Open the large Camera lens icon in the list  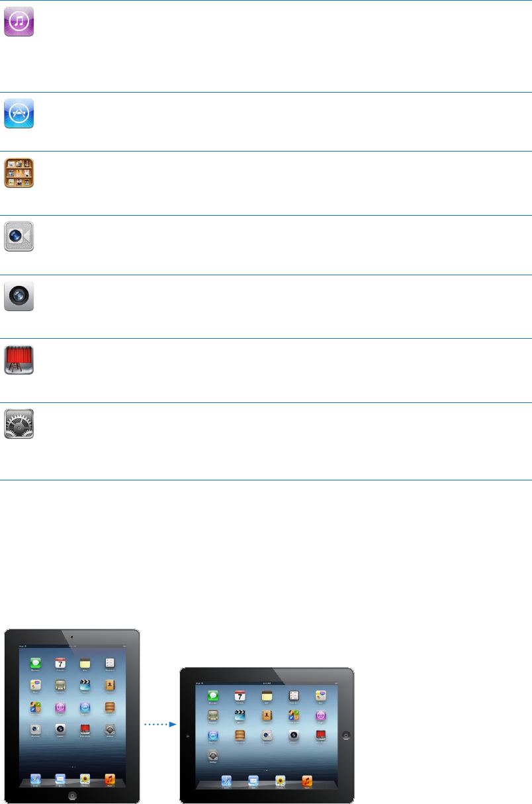(x=19, y=296)
